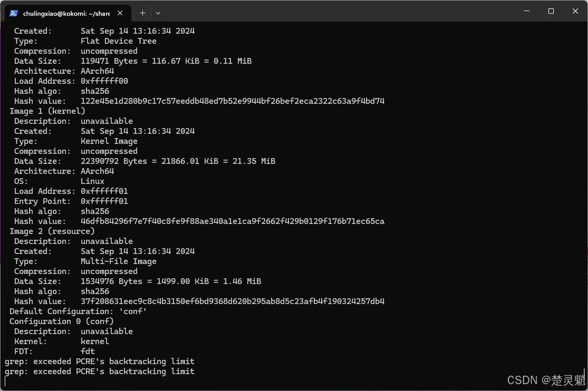Open a new tab with the plus icon
This screenshot has height=391, width=588.
tap(142, 13)
